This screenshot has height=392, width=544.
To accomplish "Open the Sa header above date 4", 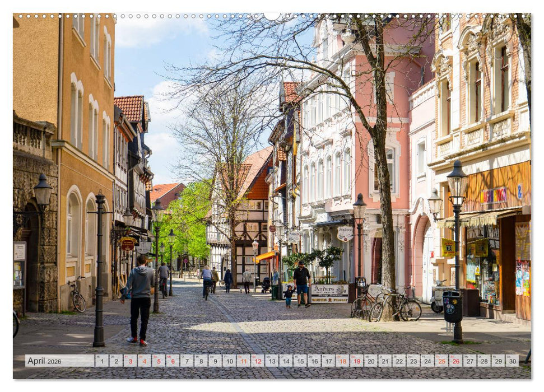I will tap(142, 355).
